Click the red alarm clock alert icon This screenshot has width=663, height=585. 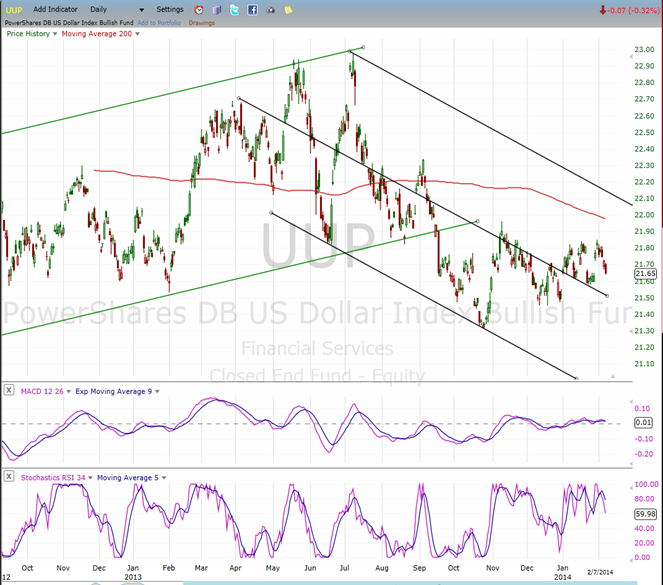tap(198, 9)
